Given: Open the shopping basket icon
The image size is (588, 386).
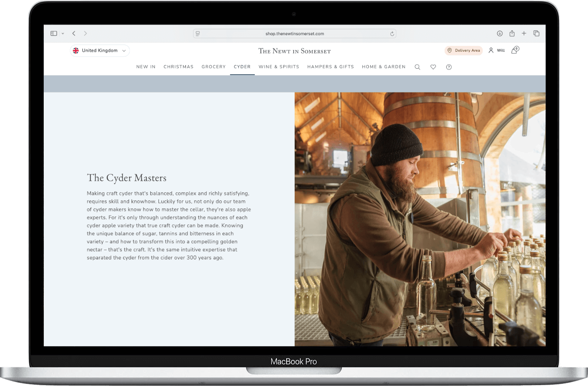Looking at the screenshot, I should click(x=515, y=50).
